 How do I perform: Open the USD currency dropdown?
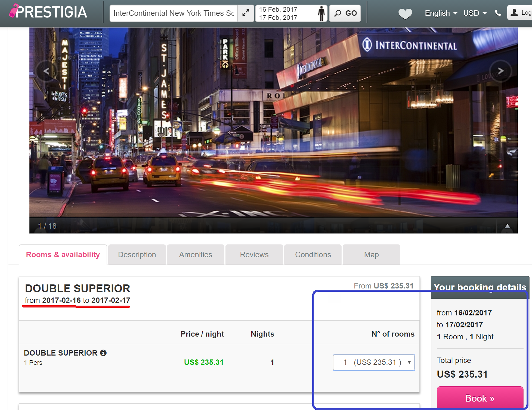coord(475,13)
